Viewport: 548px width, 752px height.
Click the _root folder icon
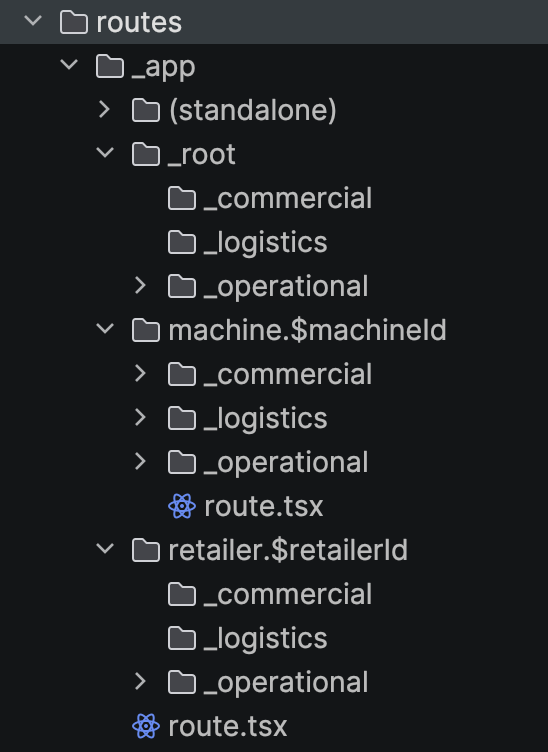click(x=146, y=154)
